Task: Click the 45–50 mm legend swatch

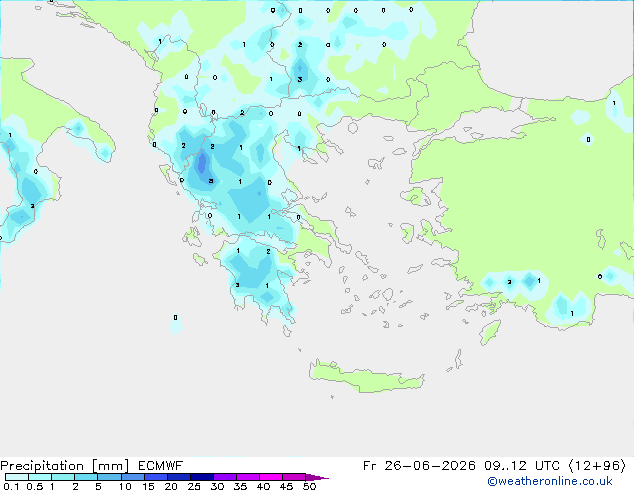Action: click(294, 477)
